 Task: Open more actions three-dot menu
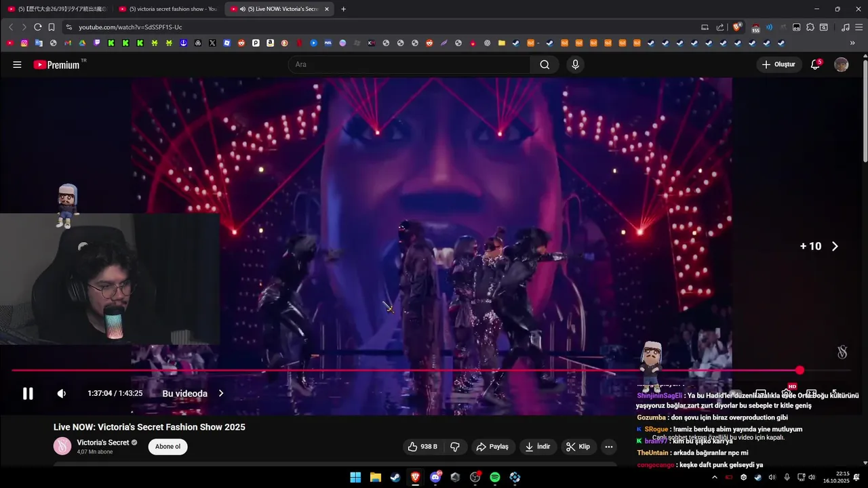[x=608, y=447]
